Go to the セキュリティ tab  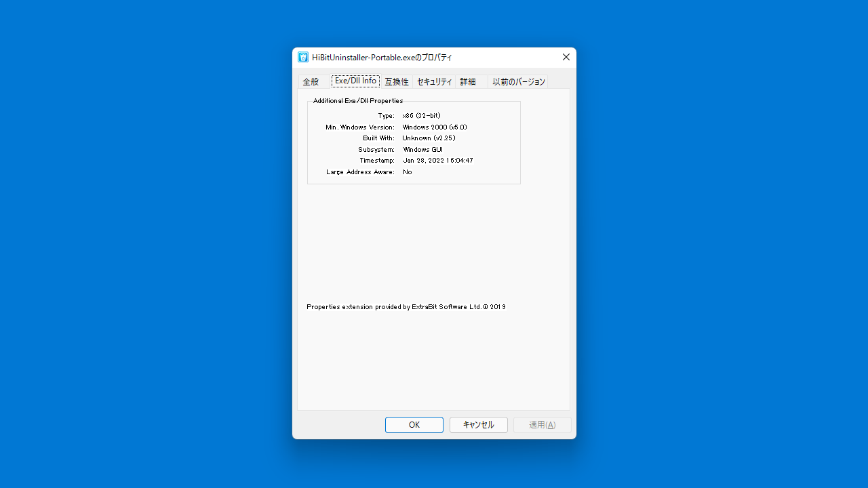tap(434, 81)
